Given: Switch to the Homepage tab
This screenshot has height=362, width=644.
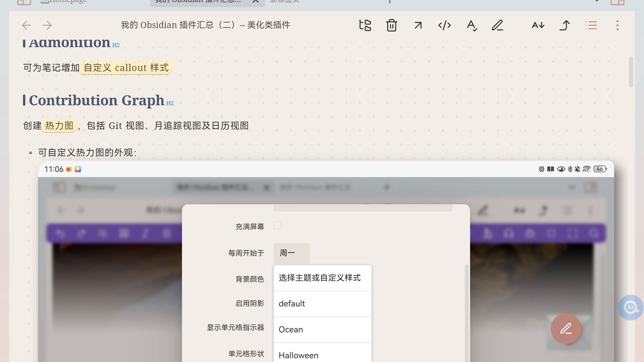Looking at the screenshot, I should 64,1.
